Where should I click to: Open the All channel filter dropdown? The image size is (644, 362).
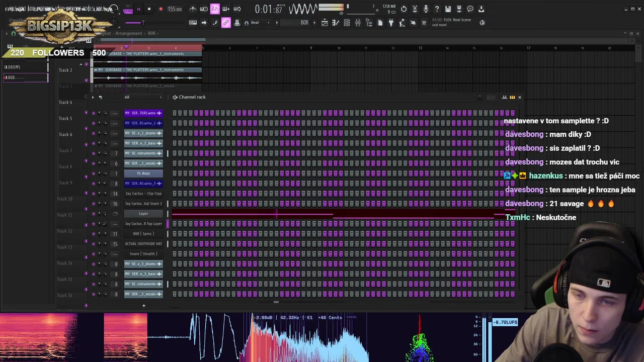(143, 97)
